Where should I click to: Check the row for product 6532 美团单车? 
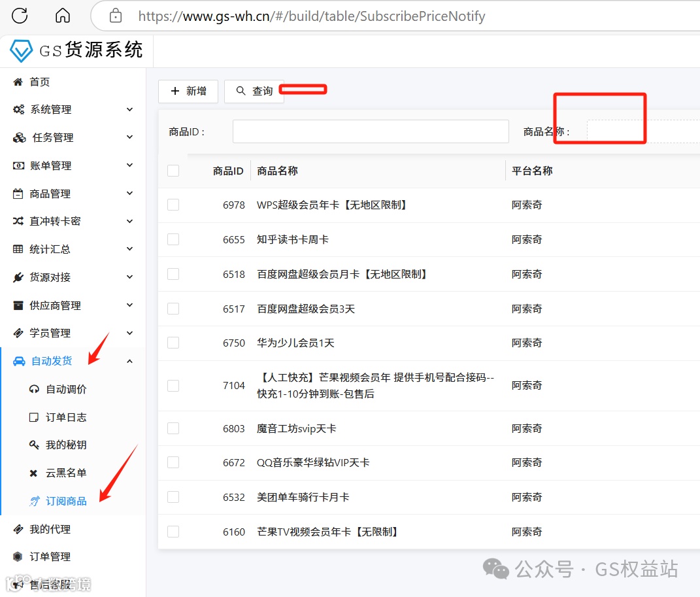[173, 497]
